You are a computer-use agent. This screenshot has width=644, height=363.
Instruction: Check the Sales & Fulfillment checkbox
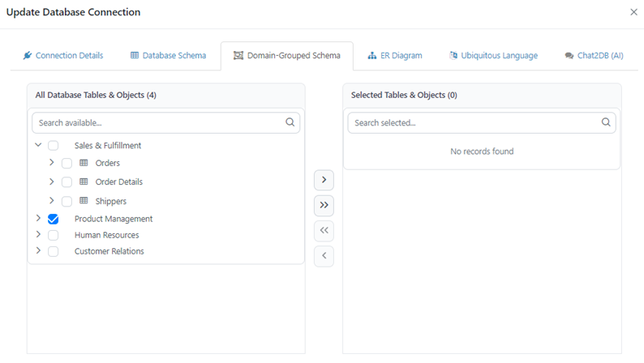point(53,146)
